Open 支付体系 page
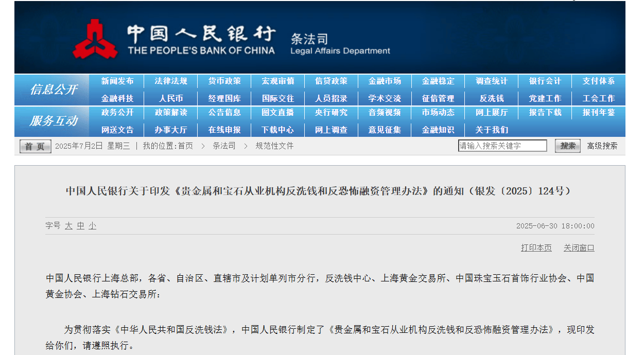 tap(599, 81)
